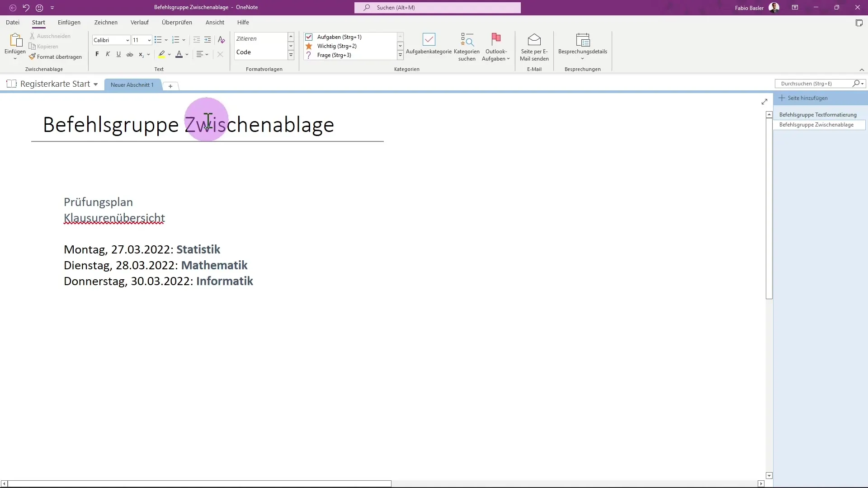Open the Hilfe tab
Image resolution: width=868 pixels, height=488 pixels.
click(x=243, y=22)
